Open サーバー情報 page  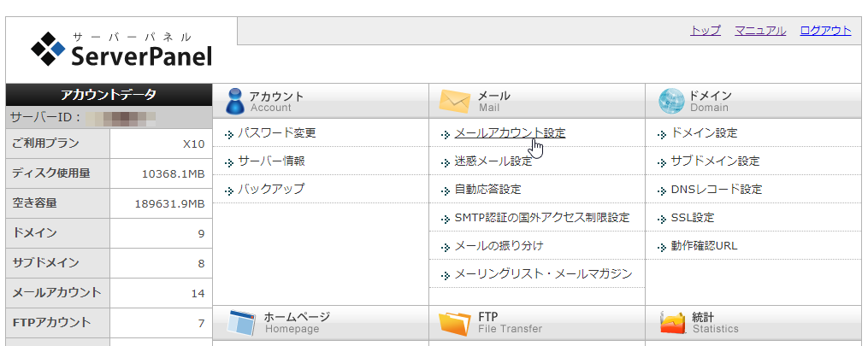271,161
